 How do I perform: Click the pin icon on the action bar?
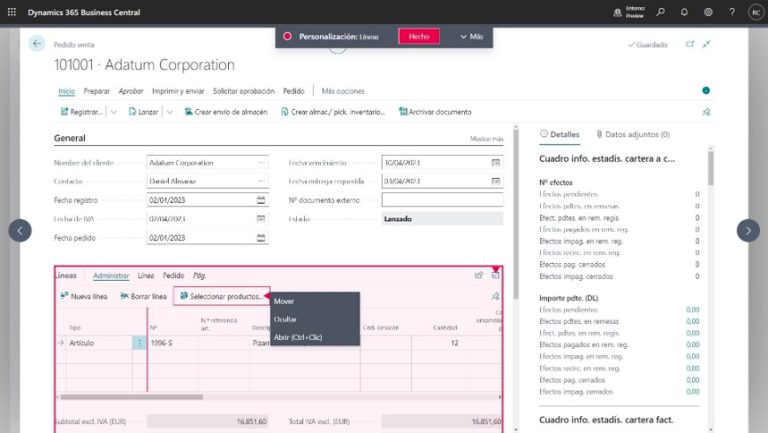click(707, 112)
